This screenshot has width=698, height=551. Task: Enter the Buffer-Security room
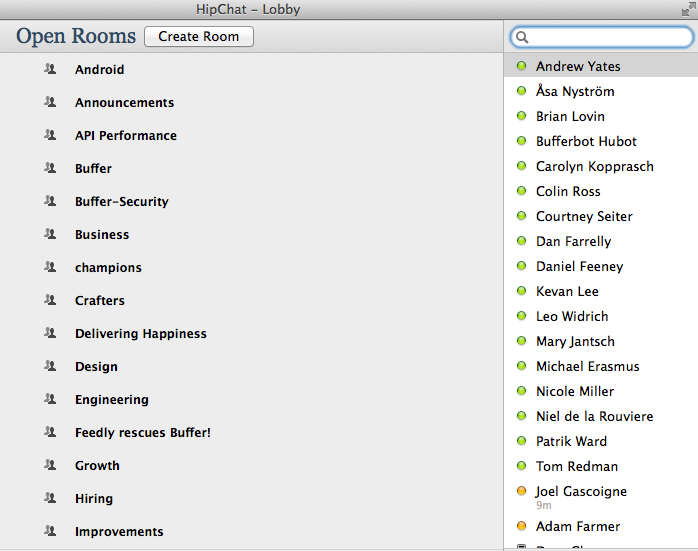122,202
